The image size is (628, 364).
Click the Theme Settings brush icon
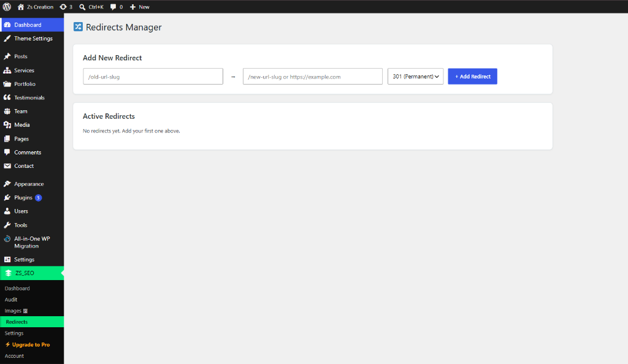click(7, 39)
